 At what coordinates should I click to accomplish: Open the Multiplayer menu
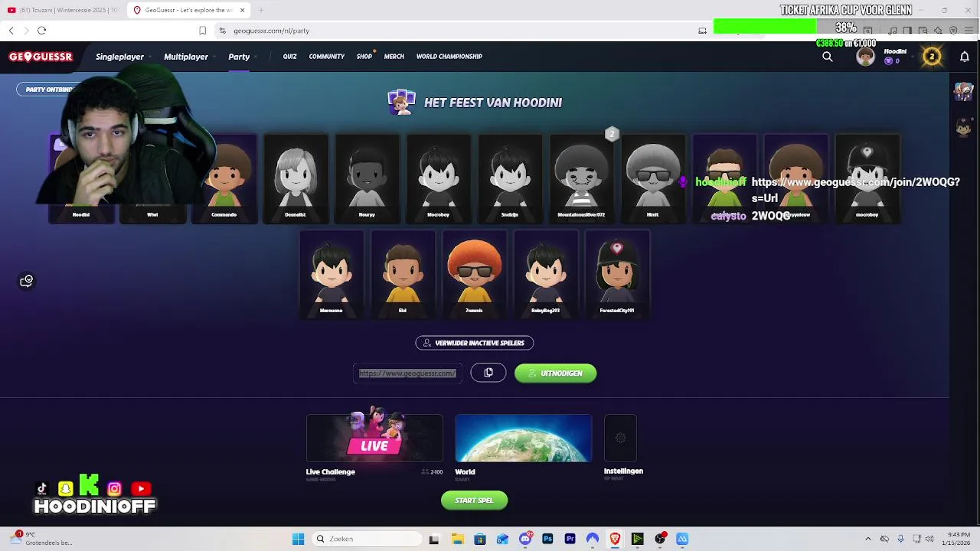[x=186, y=57]
